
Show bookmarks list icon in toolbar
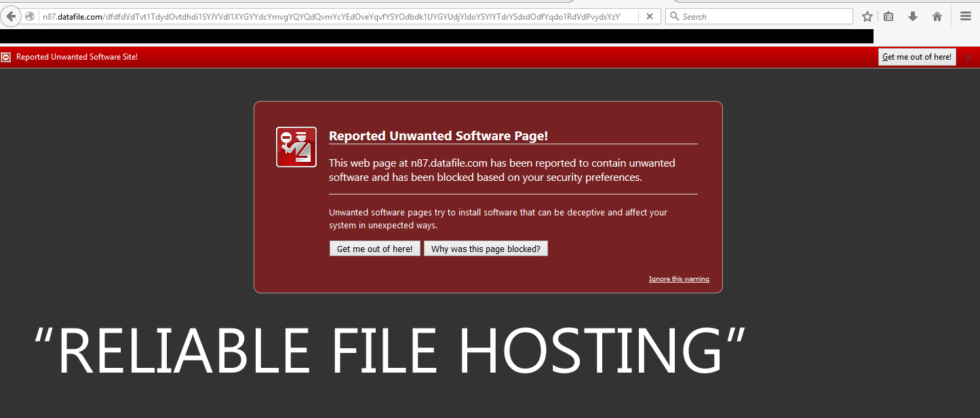click(x=888, y=16)
